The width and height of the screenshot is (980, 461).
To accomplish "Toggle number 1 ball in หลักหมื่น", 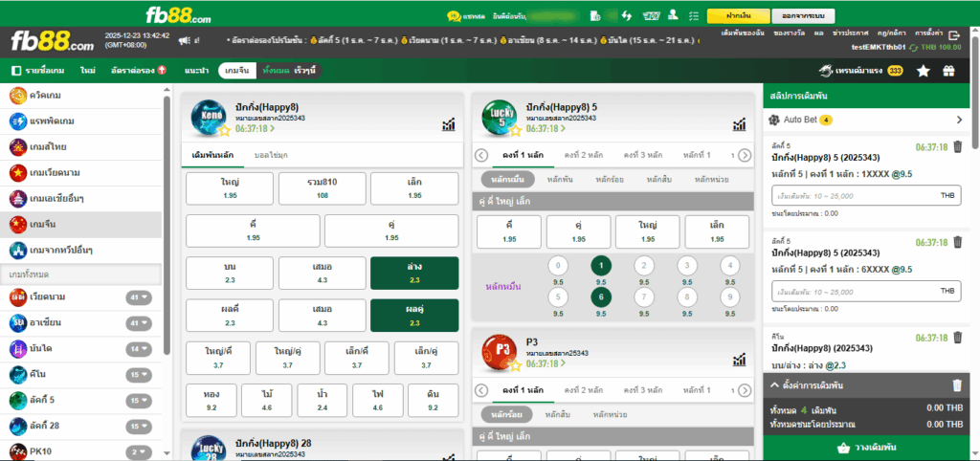I will (601, 266).
